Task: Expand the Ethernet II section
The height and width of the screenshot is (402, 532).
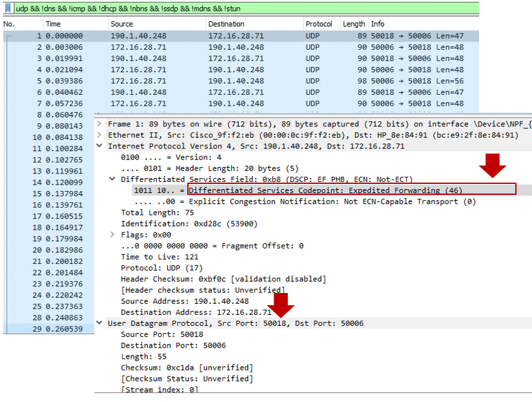Action: pos(99,135)
